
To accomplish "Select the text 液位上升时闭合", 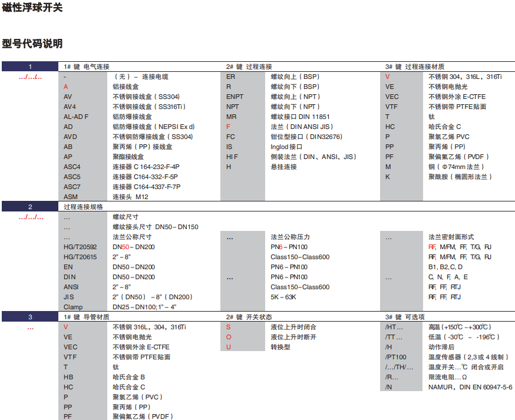I will click(293, 327).
